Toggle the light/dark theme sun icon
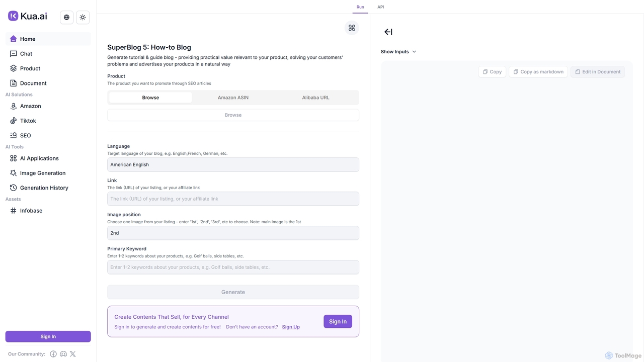 click(83, 17)
